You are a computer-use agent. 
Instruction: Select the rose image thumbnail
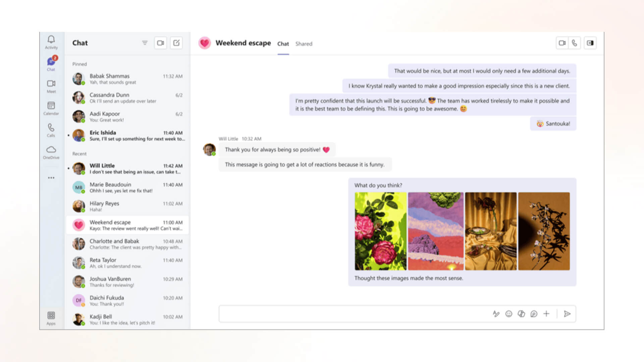[379, 231]
